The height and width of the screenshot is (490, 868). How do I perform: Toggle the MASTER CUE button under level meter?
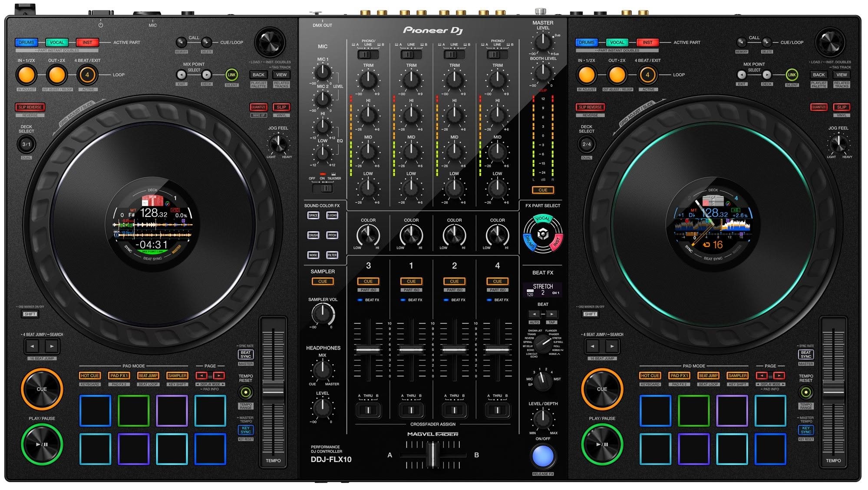(x=543, y=190)
